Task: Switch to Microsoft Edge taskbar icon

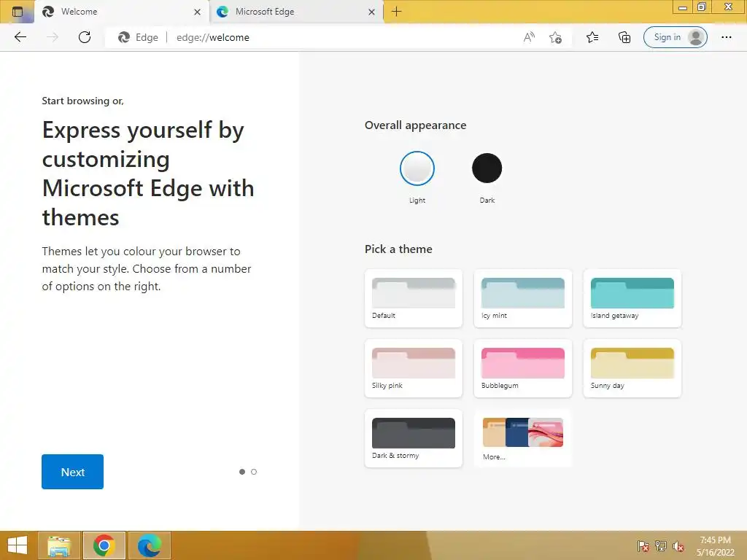Action: 149,545
